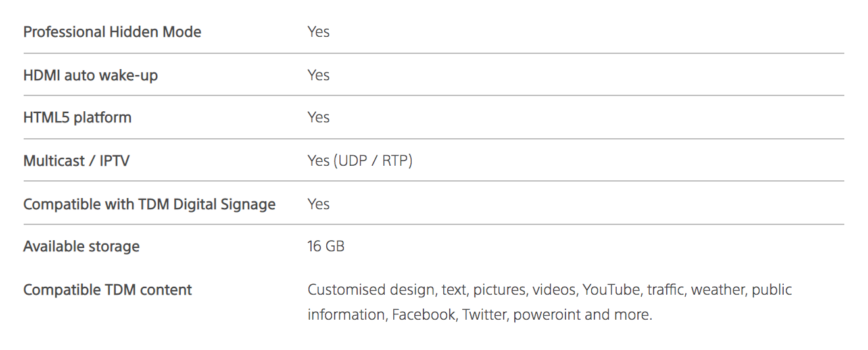Click the HTML5 platform row label
The width and height of the screenshot is (868, 350).
(x=77, y=118)
